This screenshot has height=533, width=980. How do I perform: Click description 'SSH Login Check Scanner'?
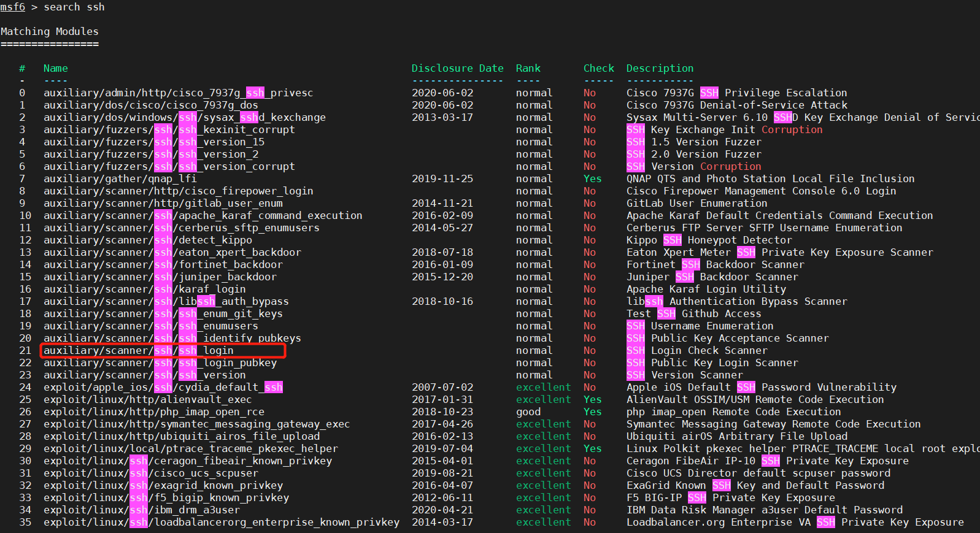(x=697, y=350)
